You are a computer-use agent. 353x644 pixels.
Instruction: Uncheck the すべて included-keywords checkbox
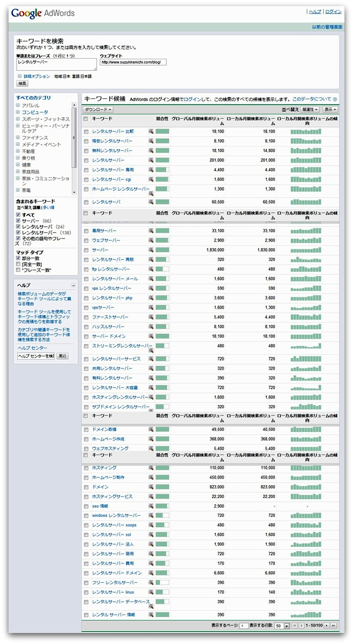18,215
